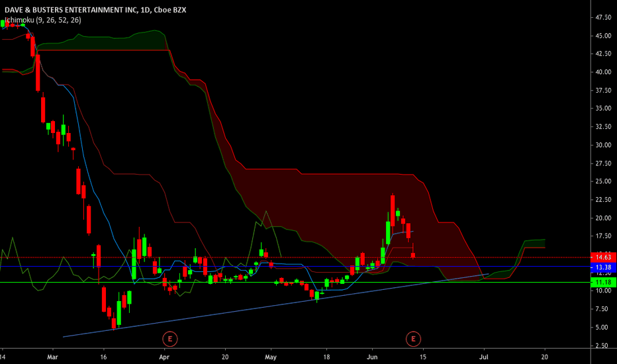Click the June earnings 'E' marker
The height and width of the screenshot is (364, 617).
click(413, 339)
